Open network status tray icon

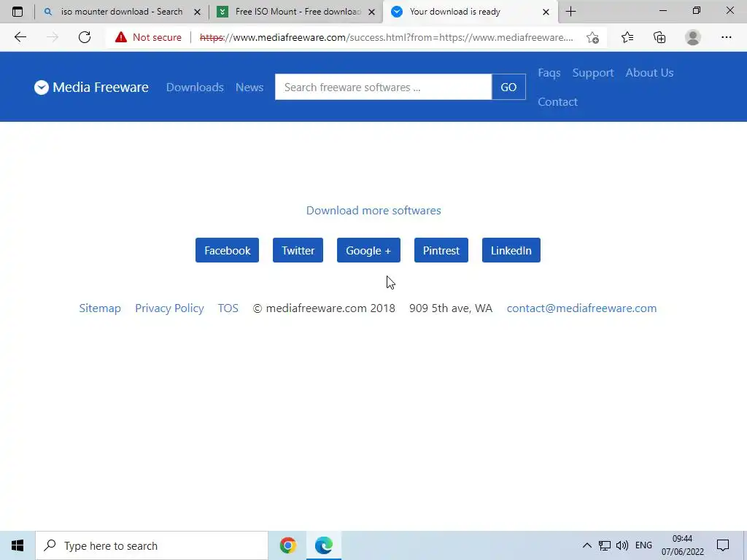[x=605, y=545]
